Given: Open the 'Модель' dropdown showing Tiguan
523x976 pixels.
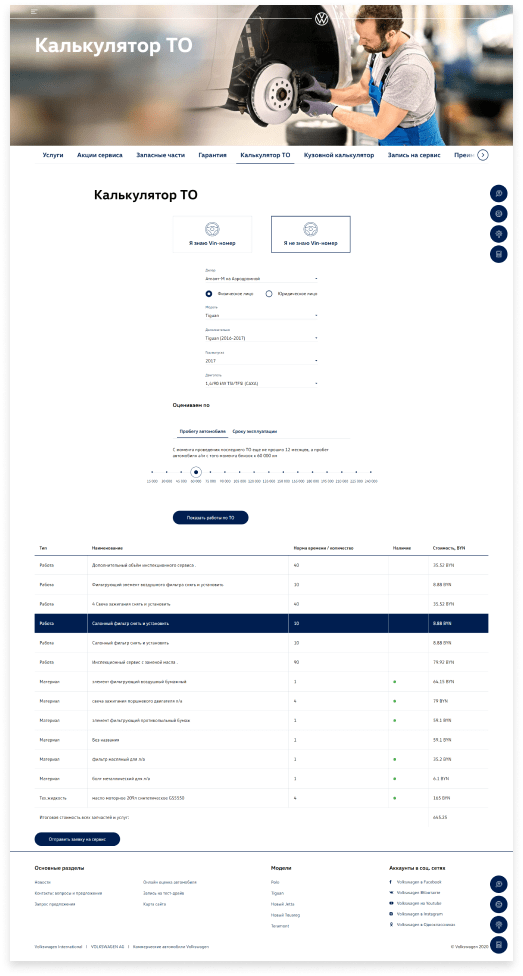Looking at the screenshot, I should tap(262, 316).
